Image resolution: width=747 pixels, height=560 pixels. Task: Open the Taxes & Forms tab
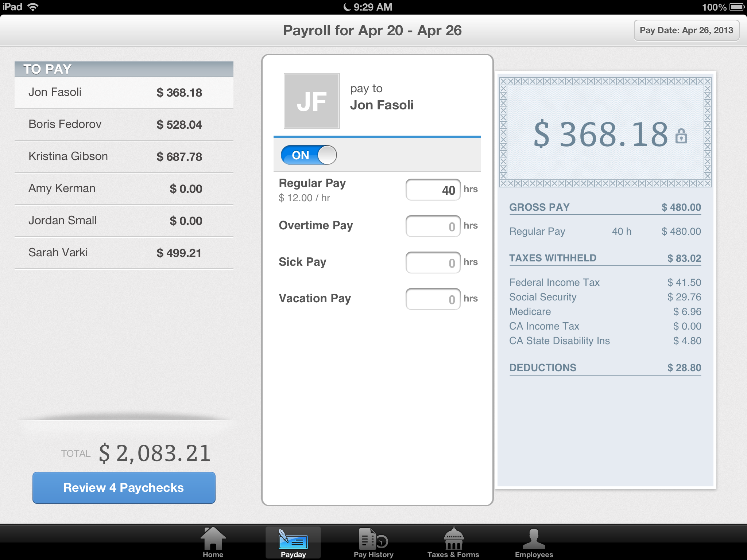click(x=453, y=542)
